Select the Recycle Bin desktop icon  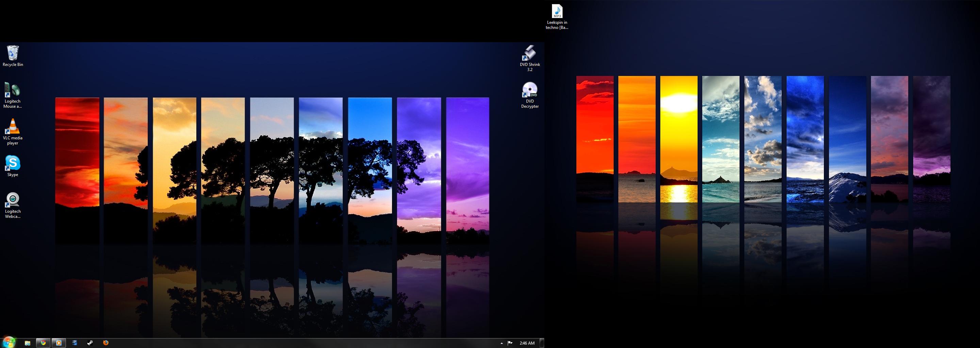coord(13,56)
